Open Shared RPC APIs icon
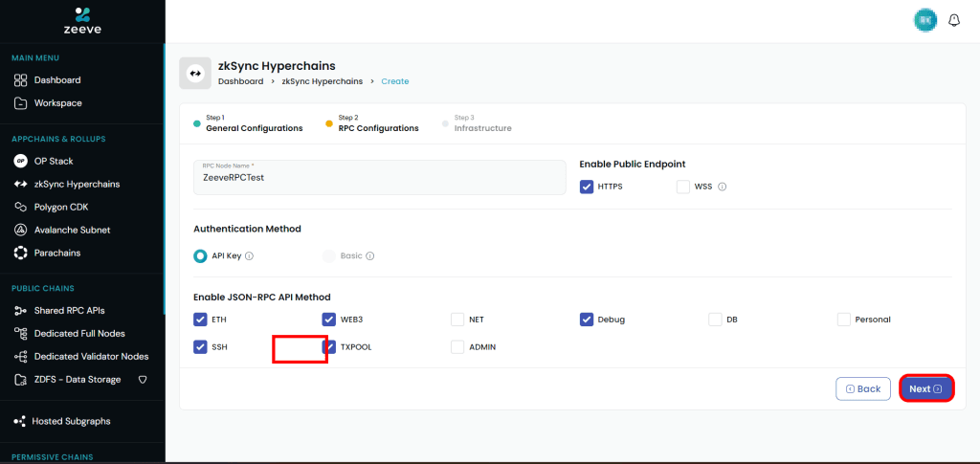This screenshot has width=980, height=464. 21,310
